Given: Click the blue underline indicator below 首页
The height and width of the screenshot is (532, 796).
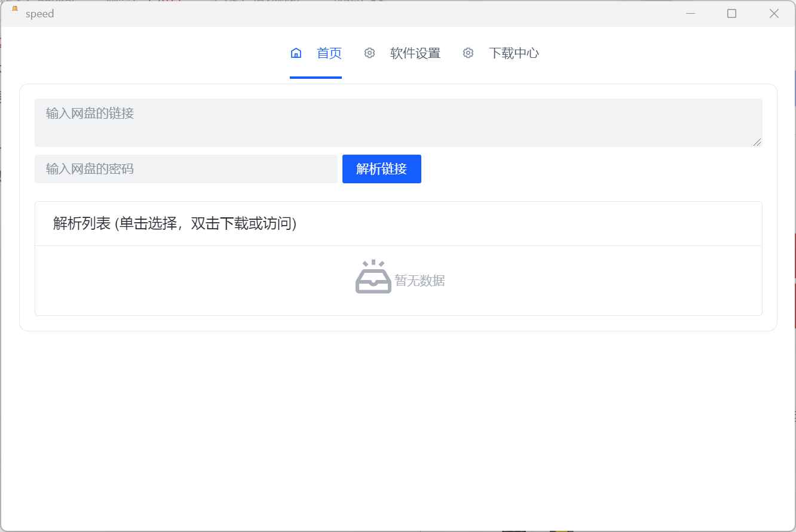Looking at the screenshot, I should point(316,78).
